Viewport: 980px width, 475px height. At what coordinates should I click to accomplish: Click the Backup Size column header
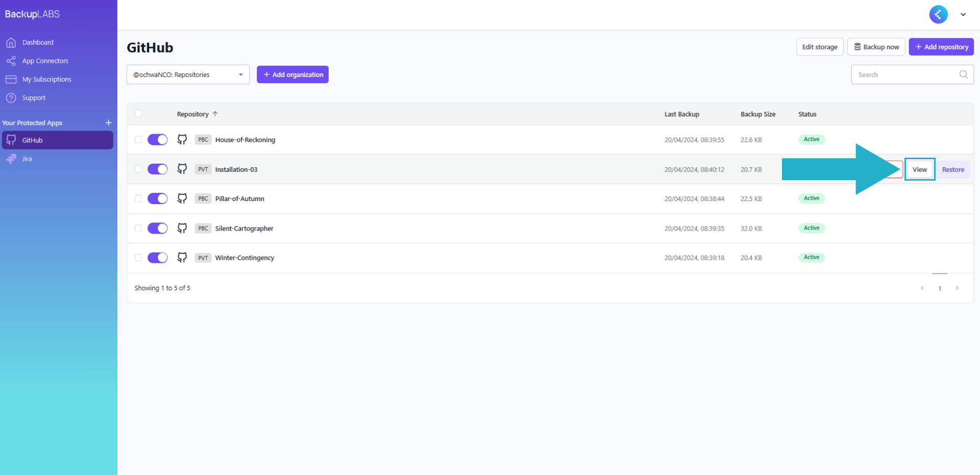point(758,114)
